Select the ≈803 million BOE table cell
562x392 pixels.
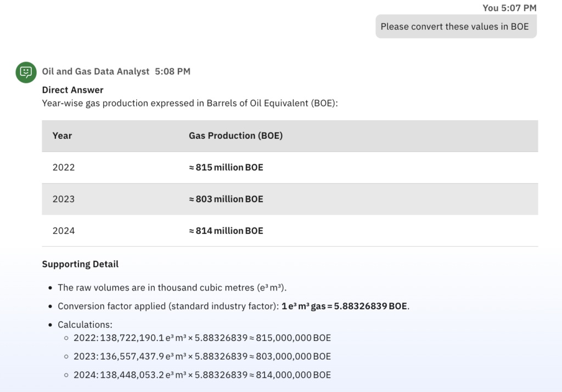click(x=226, y=199)
